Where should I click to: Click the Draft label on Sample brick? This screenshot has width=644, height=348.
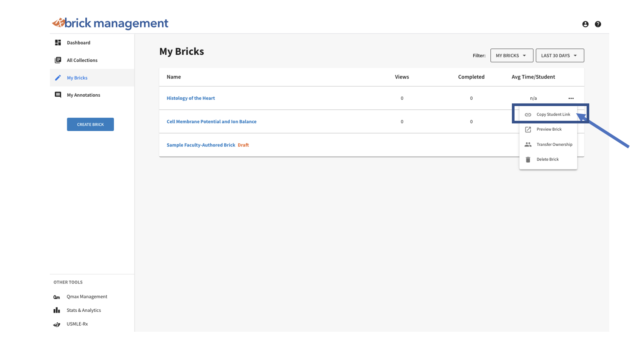[243, 145]
